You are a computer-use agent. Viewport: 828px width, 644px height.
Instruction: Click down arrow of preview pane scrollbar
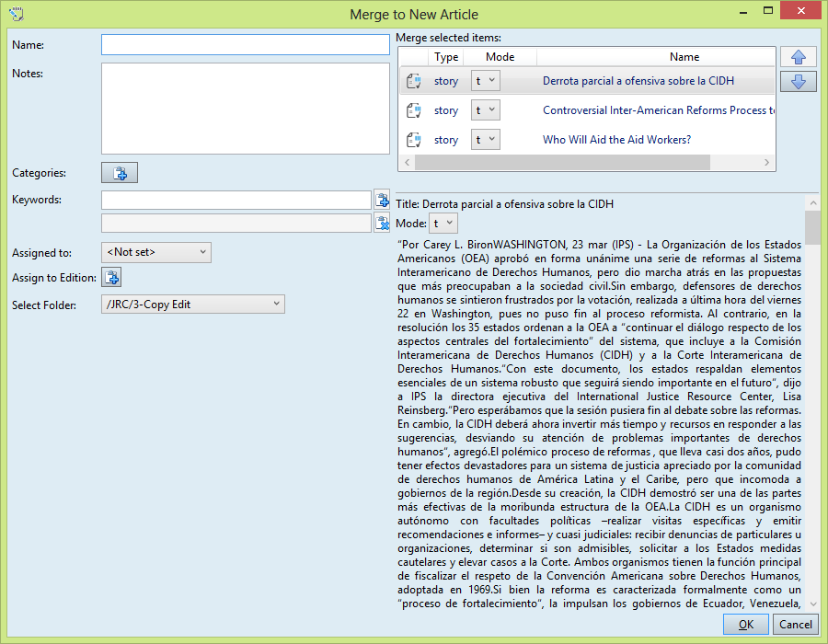[812, 604]
